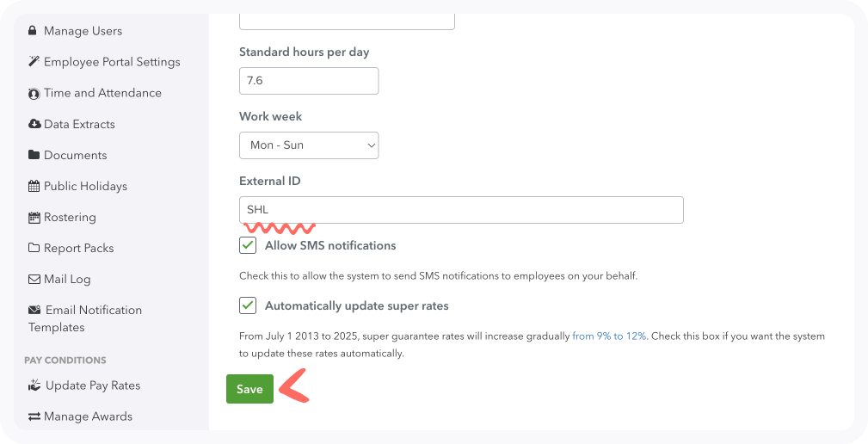Click the Manage Awards arrows icon
The height and width of the screenshot is (444, 868).
pyautogui.click(x=34, y=416)
